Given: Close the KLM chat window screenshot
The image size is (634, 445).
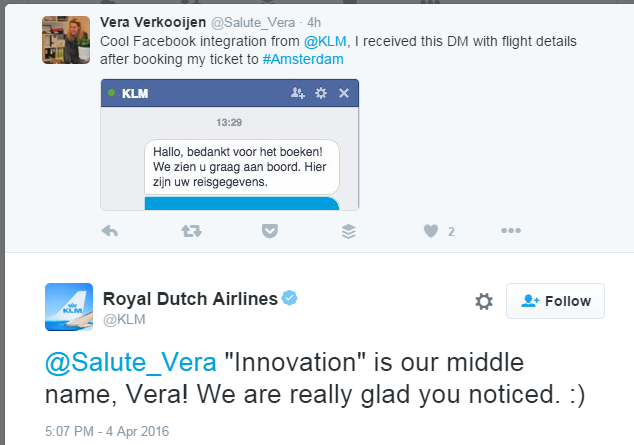Looking at the screenshot, I should point(344,93).
